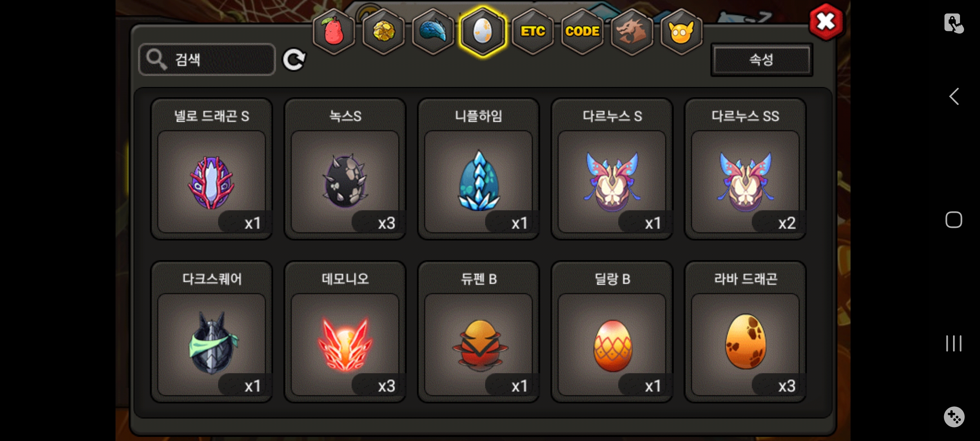Tap the 검색 search field
Image resolution: width=980 pixels, height=441 pixels.
(x=207, y=60)
